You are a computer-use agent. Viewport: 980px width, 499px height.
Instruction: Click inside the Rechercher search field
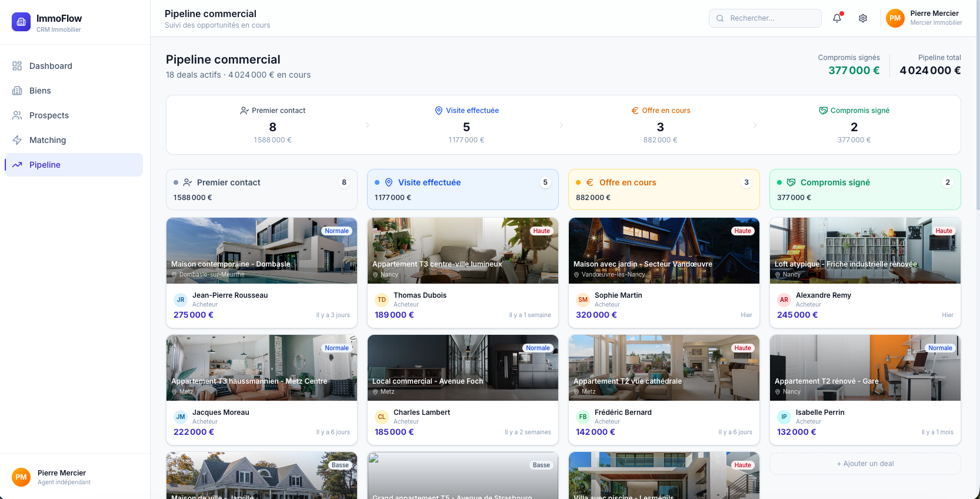(x=771, y=18)
